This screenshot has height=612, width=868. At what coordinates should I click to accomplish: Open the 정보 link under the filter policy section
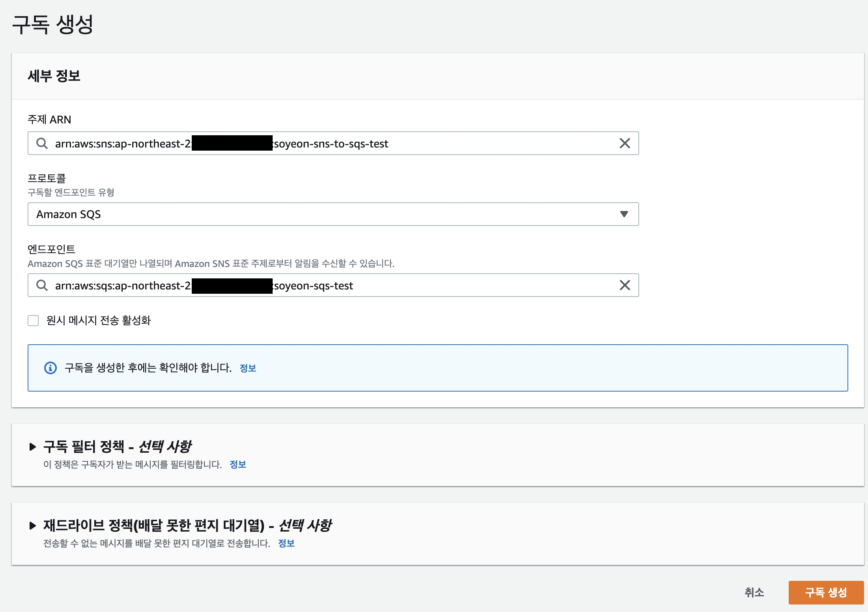point(238,465)
